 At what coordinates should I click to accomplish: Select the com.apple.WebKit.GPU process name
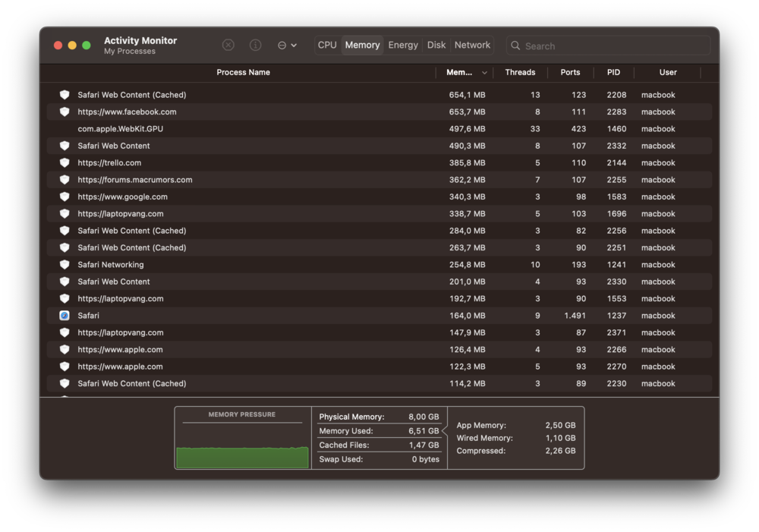click(x=121, y=129)
